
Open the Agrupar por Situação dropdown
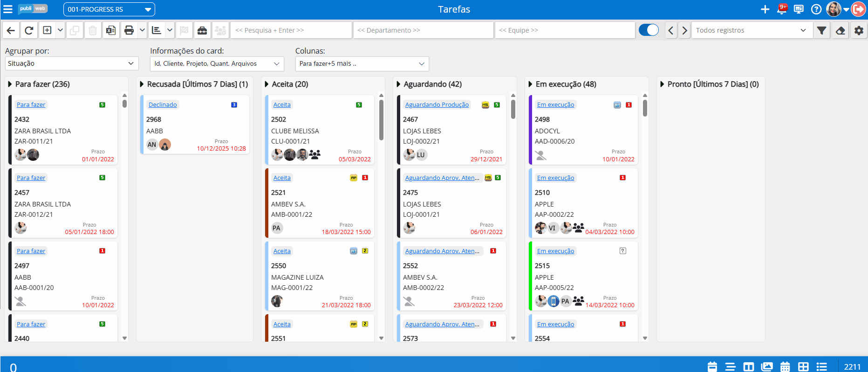coord(72,63)
